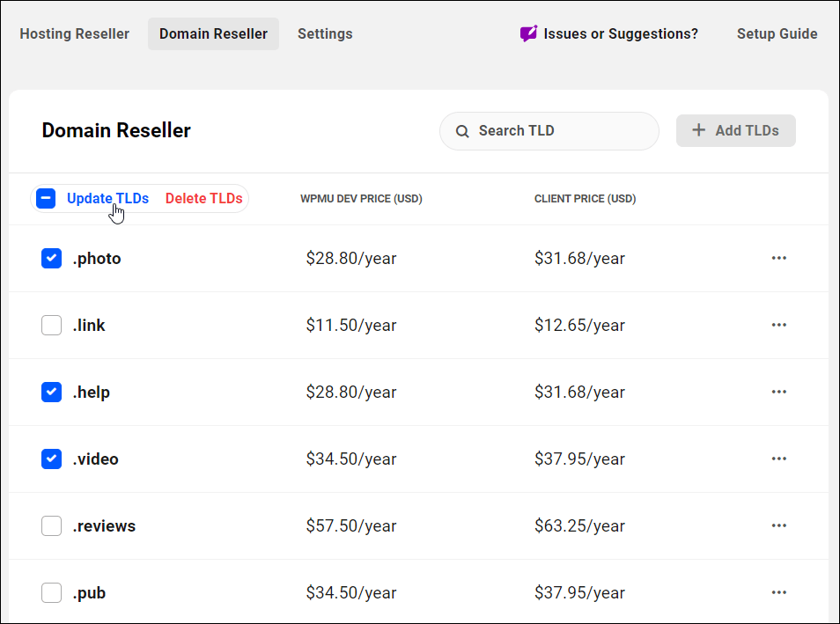Uncheck the .photo TLD checkbox
Image resolution: width=840 pixels, height=624 pixels.
point(51,258)
